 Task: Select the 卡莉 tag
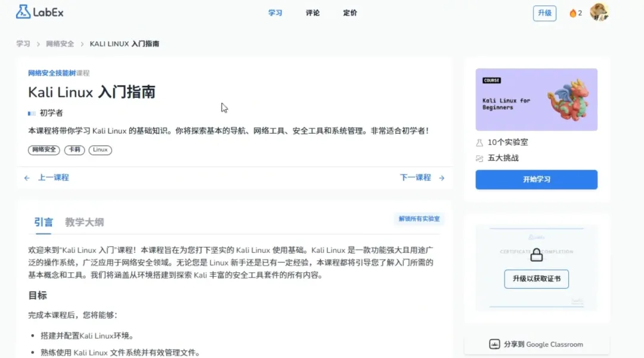tap(75, 150)
